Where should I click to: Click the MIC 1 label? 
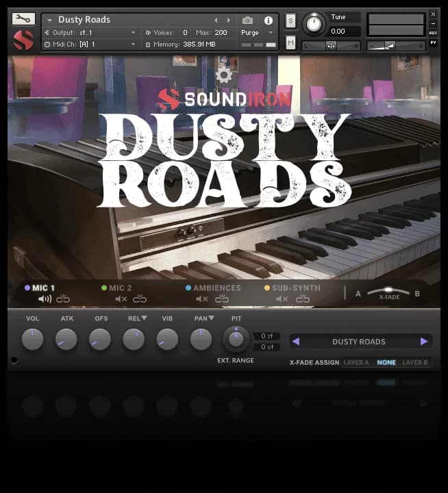pos(43,288)
